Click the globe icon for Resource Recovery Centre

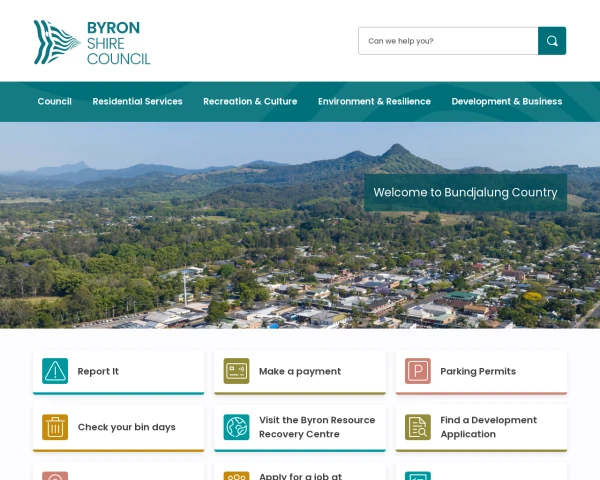[x=236, y=427]
